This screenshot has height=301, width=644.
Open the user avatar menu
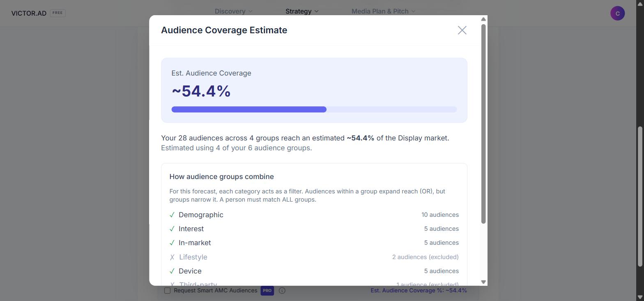pyautogui.click(x=617, y=13)
